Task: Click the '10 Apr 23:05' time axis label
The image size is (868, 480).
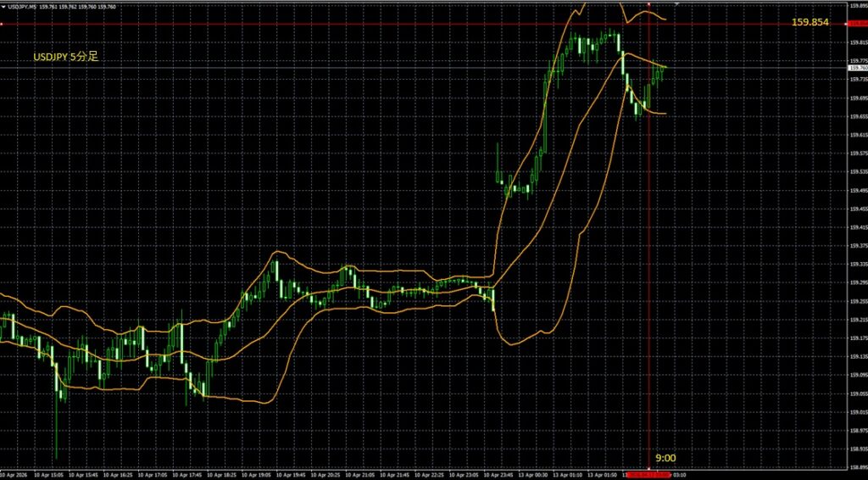Action: [462, 474]
